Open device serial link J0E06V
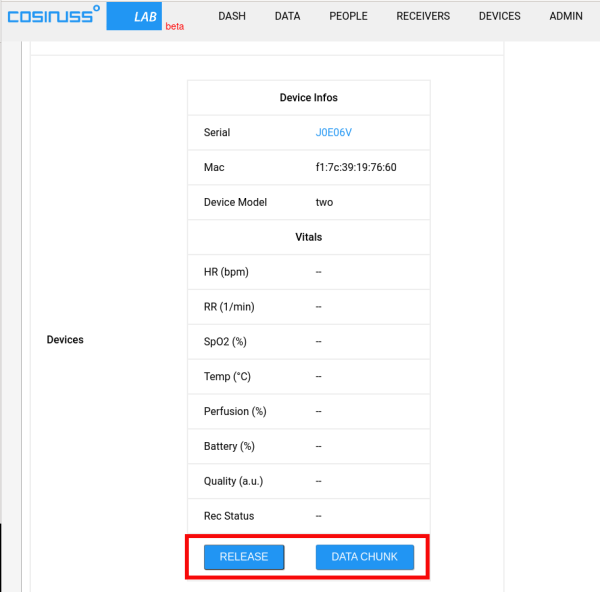The image size is (600, 592). 333,132
